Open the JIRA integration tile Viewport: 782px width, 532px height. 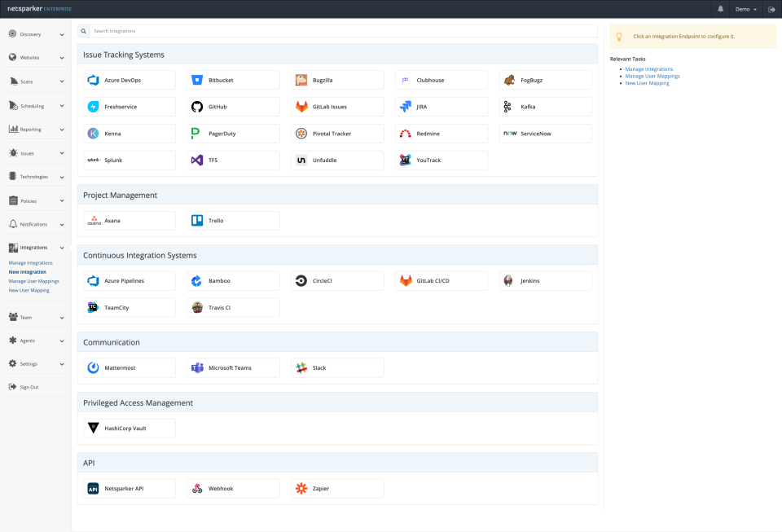[x=441, y=106]
